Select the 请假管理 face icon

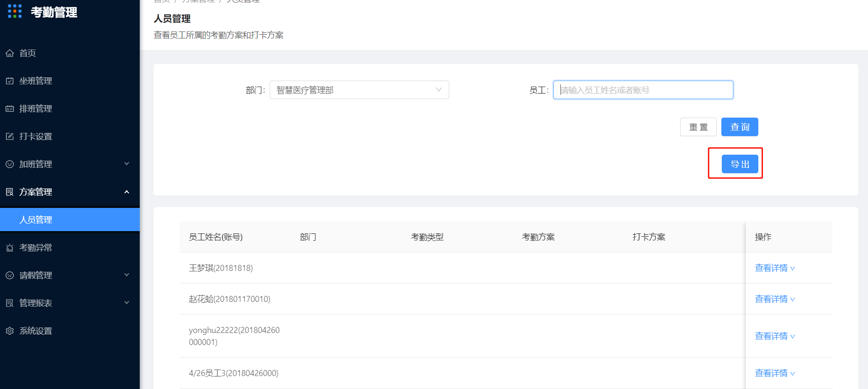click(x=10, y=276)
